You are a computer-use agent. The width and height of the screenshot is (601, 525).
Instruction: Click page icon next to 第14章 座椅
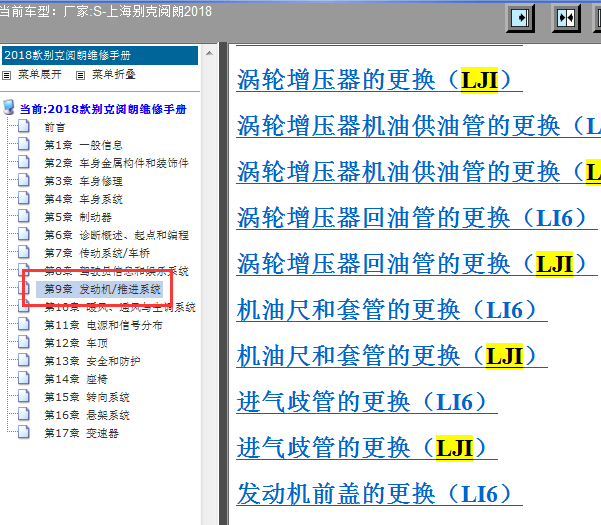coord(24,378)
